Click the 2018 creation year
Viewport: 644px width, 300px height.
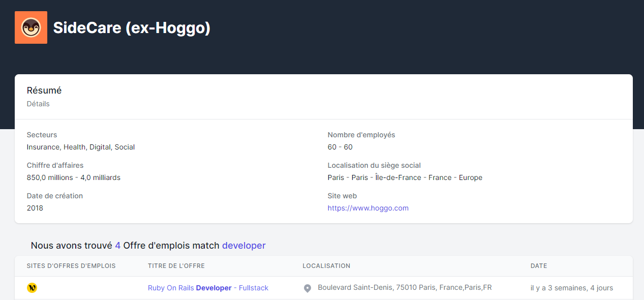click(35, 208)
